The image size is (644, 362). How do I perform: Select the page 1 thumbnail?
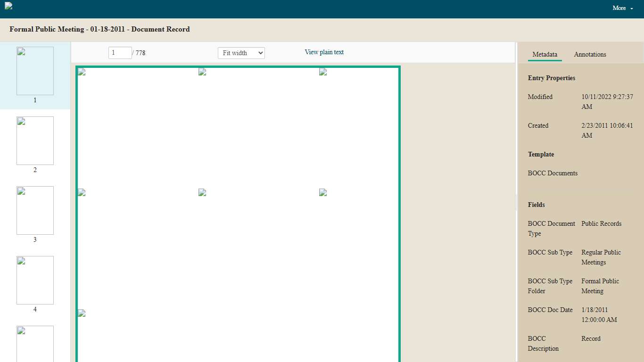point(35,71)
